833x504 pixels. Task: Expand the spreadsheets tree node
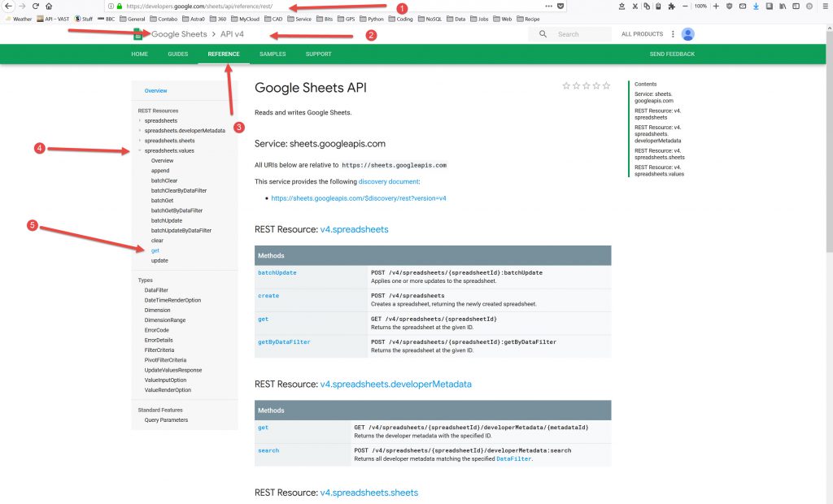(140, 120)
